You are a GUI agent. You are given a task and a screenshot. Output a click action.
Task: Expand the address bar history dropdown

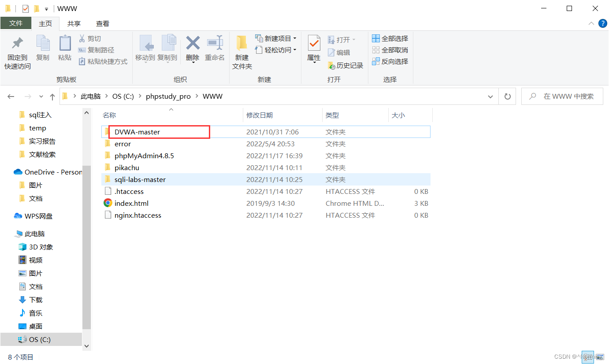coord(490,97)
